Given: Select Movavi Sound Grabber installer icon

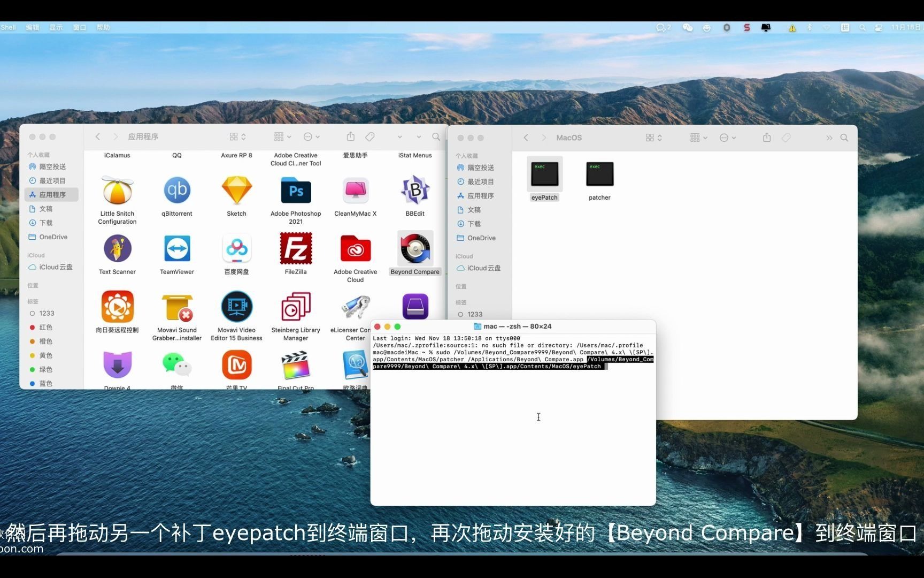Looking at the screenshot, I should pos(177,307).
